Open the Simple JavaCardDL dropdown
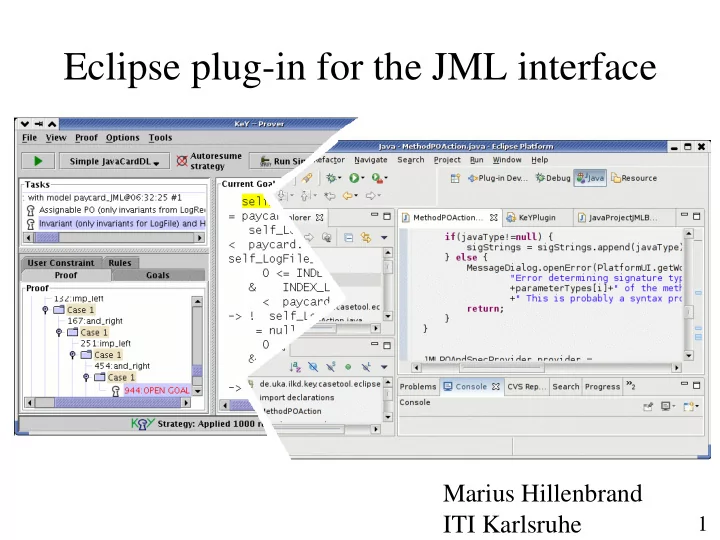This screenshot has width=720, height=540. pos(114,161)
